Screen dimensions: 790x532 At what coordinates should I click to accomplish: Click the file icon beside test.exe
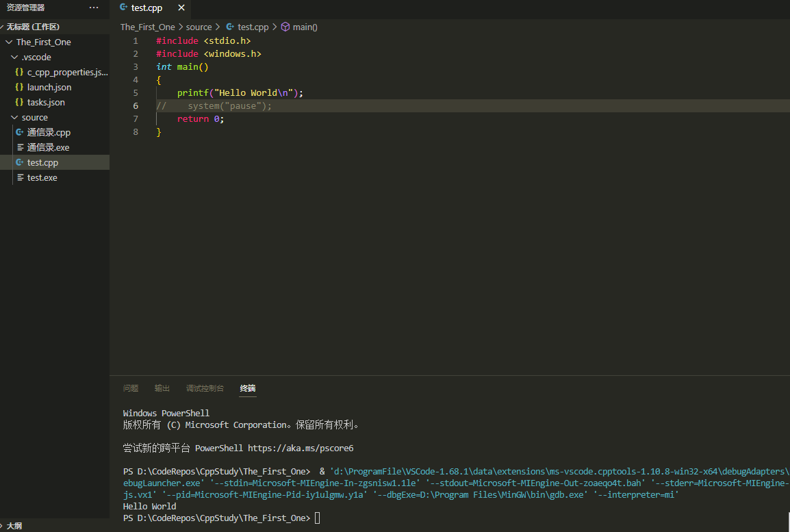(19, 177)
